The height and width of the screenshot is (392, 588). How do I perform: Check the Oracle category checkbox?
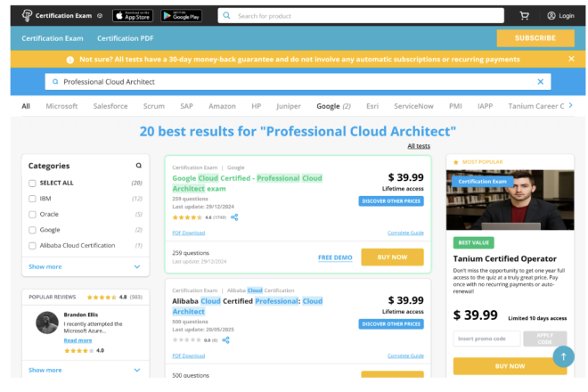click(x=32, y=215)
